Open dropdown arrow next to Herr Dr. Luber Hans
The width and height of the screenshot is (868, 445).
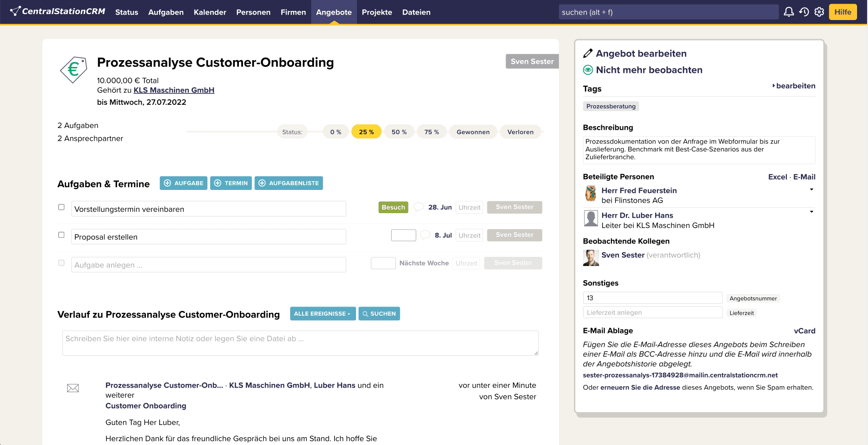click(811, 212)
